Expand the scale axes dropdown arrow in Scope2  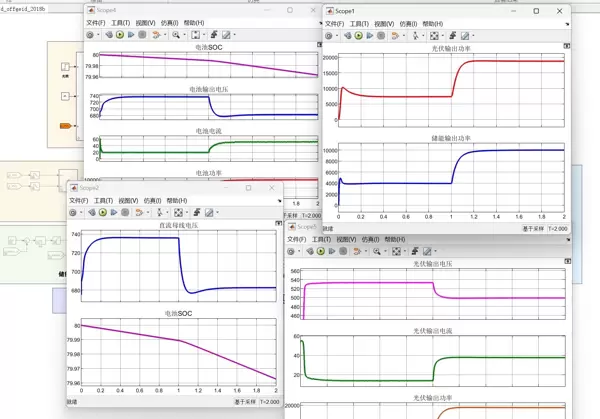(x=185, y=212)
